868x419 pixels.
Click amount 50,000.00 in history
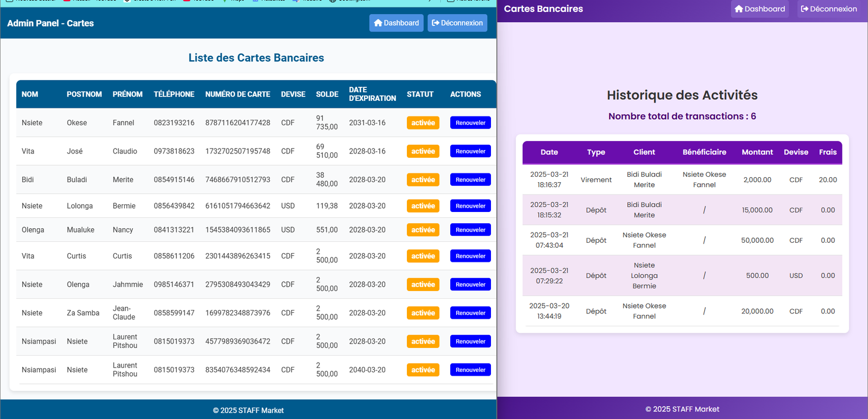click(x=757, y=241)
